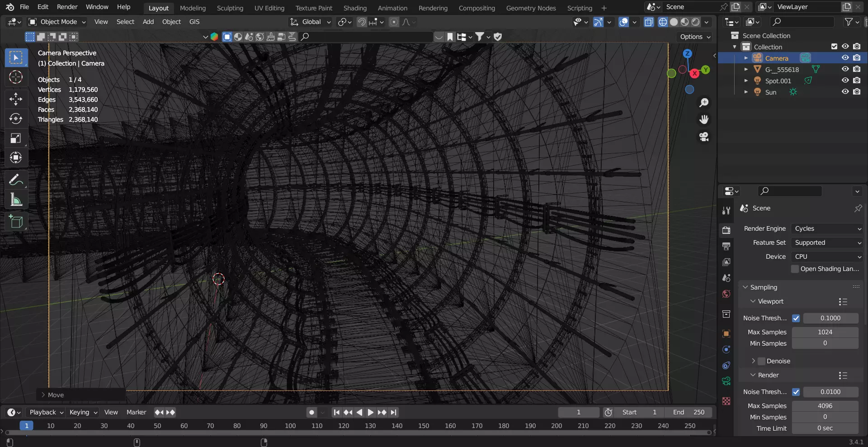Choose the Annotate pencil tool
Screen dimensions: 868x447
[16, 180]
